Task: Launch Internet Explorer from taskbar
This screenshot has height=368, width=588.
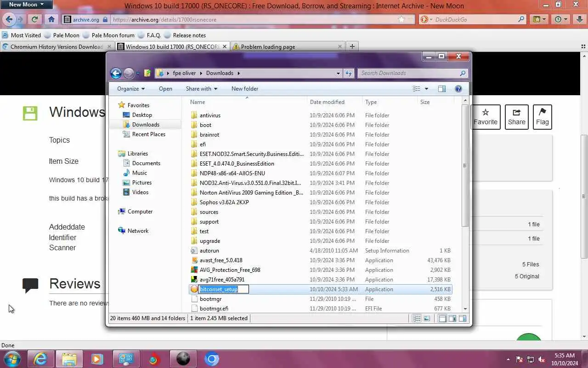Action: [x=40, y=359]
